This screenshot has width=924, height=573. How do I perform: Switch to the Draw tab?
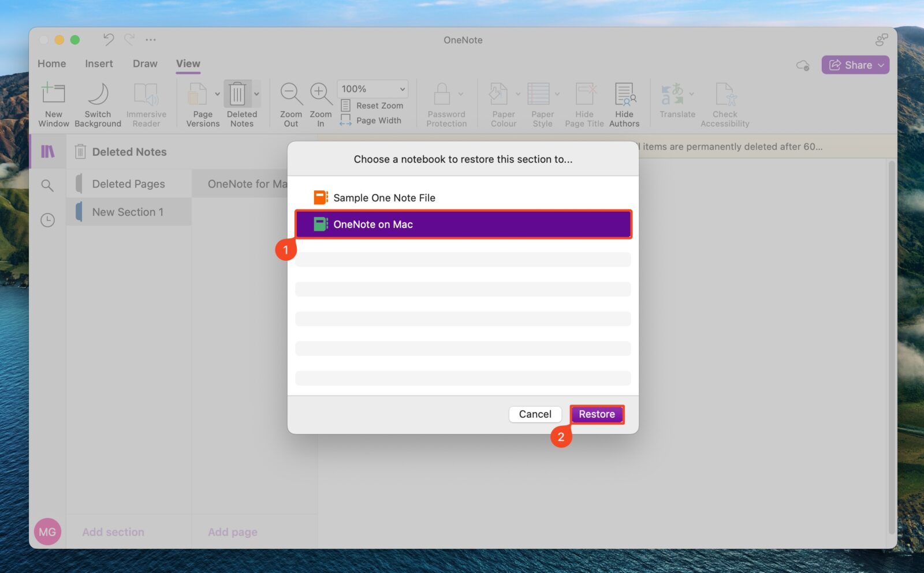(x=144, y=63)
